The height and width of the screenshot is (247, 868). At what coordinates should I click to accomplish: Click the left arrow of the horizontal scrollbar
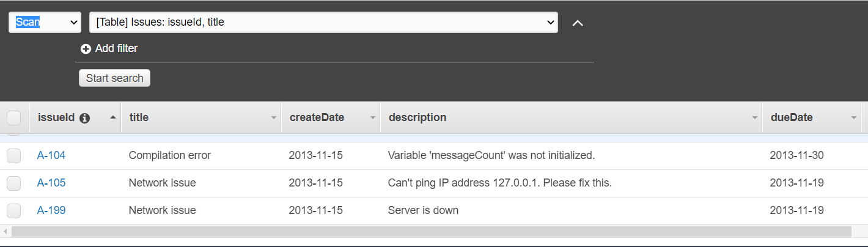pyautogui.click(x=5, y=232)
